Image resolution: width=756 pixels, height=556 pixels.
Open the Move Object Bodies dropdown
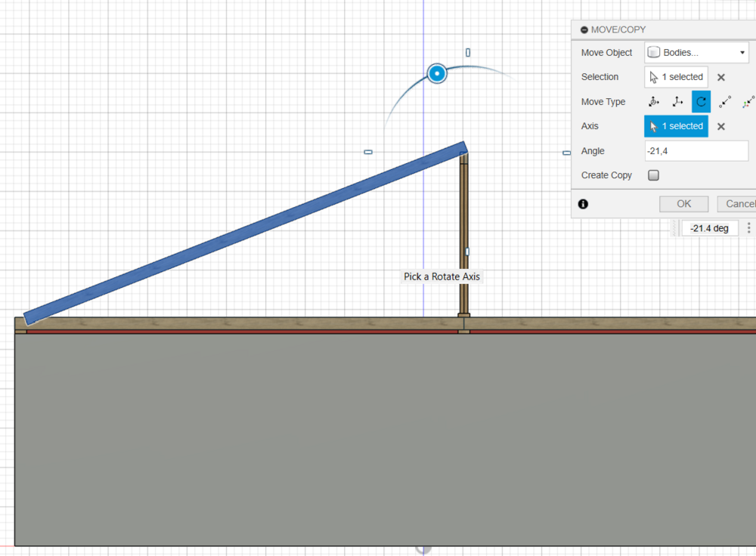(696, 53)
